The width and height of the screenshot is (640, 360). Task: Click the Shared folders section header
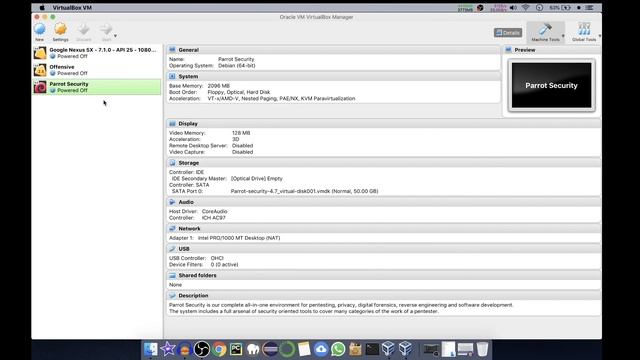pos(384,276)
